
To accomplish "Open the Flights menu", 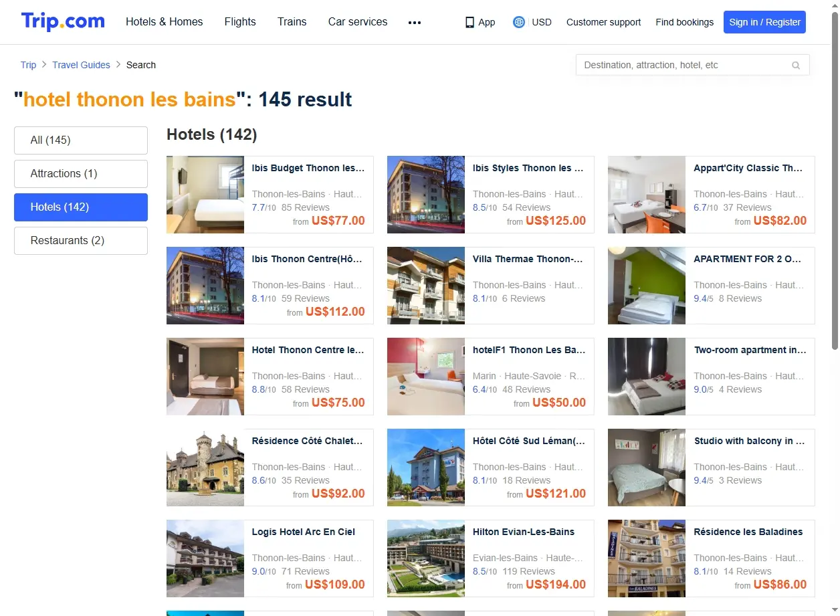I will tap(240, 21).
